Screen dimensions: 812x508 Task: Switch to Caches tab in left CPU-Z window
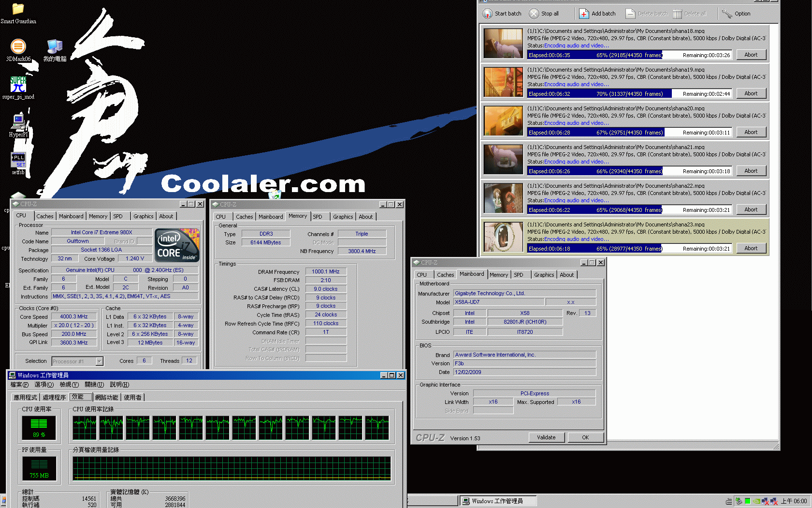coord(44,216)
